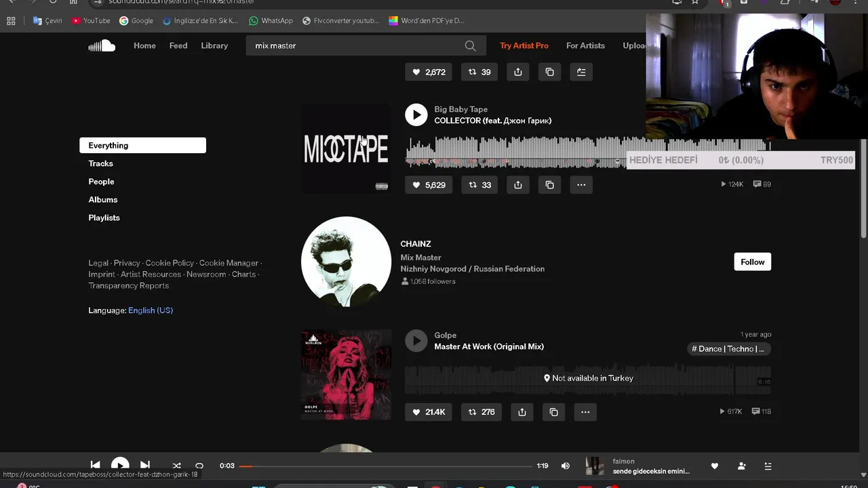
Task: Open the Feed page
Action: [x=178, y=45]
